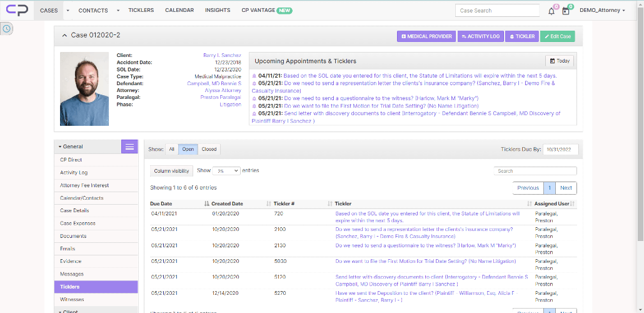
Task: Open Calendar/Contacts in sidebar
Action: pyautogui.click(x=96, y=198)
